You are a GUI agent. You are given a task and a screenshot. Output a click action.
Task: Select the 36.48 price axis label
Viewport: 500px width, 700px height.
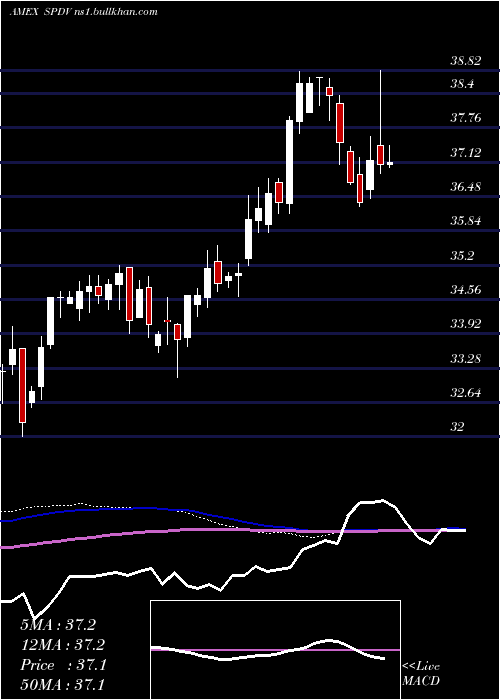pos(465,187)
